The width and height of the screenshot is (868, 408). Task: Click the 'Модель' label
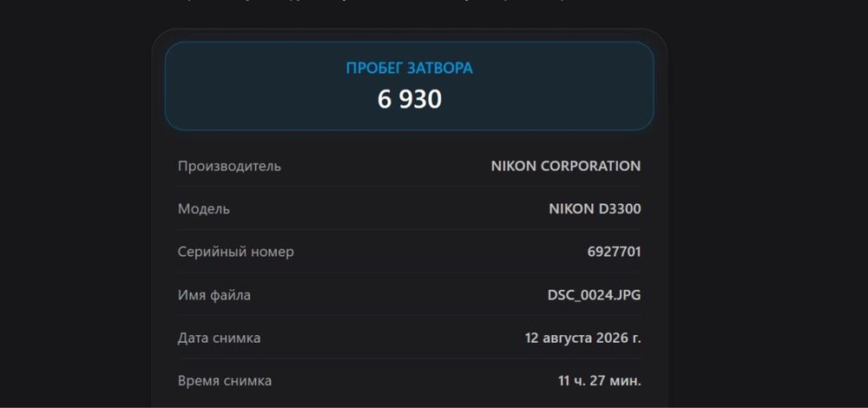(x=204, y=209)
